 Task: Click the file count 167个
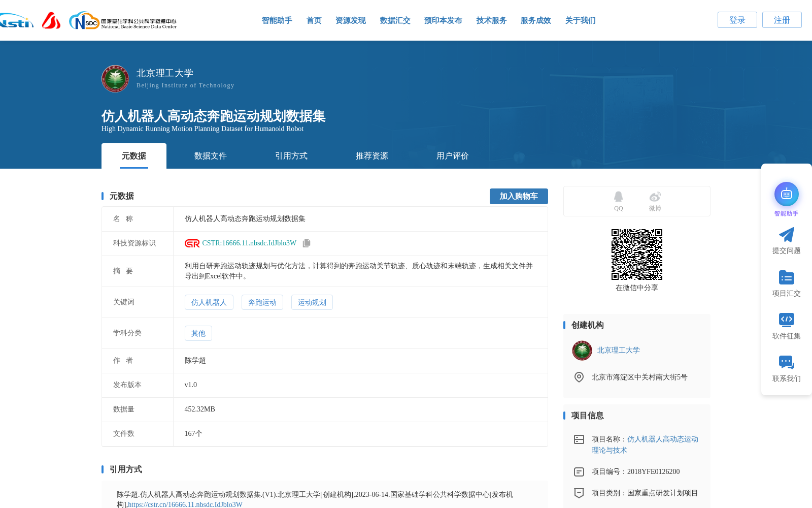click(x=193, y=434)
